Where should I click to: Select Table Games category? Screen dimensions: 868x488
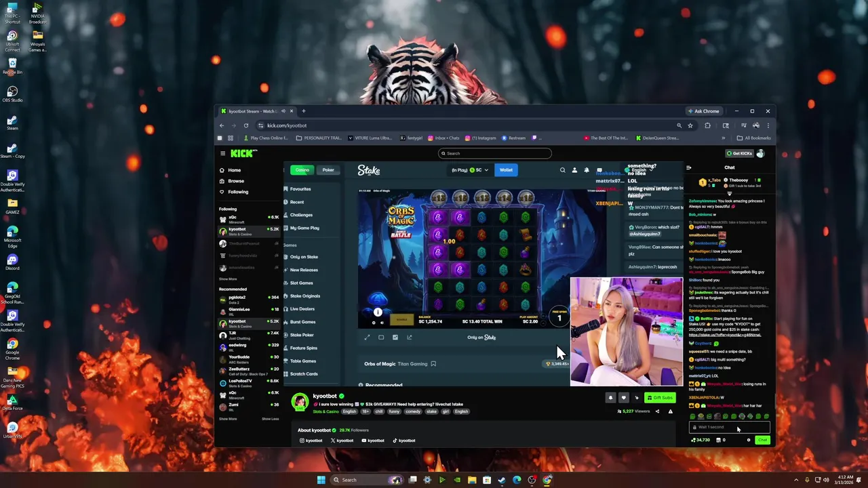[303, 361]
